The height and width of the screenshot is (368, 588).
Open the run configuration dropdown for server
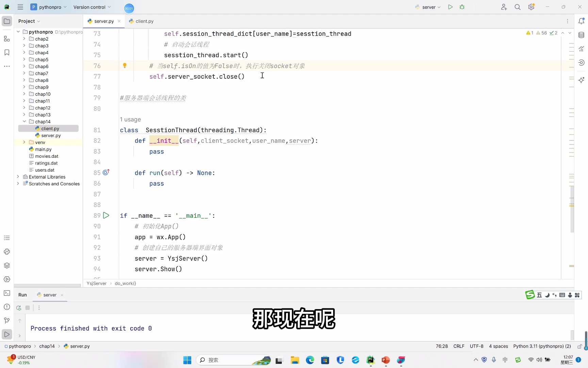pos(427,7)
